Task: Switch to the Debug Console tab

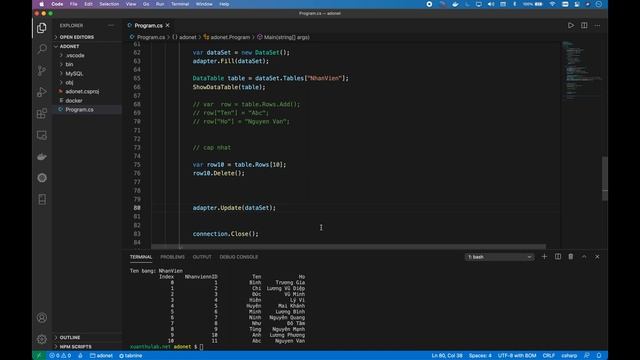Action: point(239,257)
